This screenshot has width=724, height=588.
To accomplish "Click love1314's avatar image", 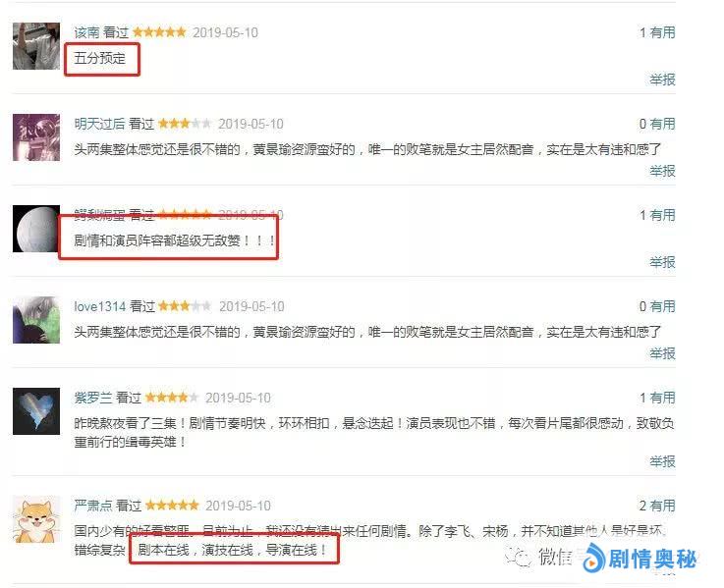I will 36,320.
